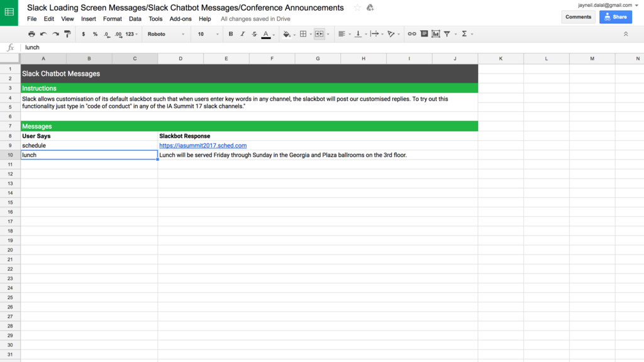Open the Sheets home icon

[9, 13]
